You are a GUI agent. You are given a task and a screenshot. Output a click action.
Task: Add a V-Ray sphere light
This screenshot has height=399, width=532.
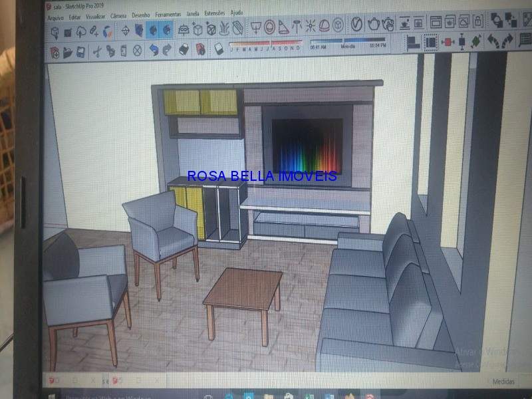point(270,27)
